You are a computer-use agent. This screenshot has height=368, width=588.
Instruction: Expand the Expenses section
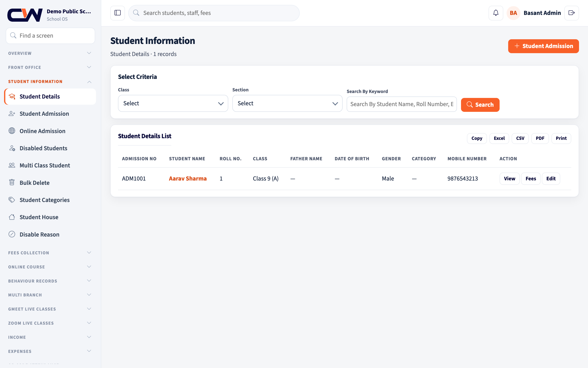click(x=50, y=351)
